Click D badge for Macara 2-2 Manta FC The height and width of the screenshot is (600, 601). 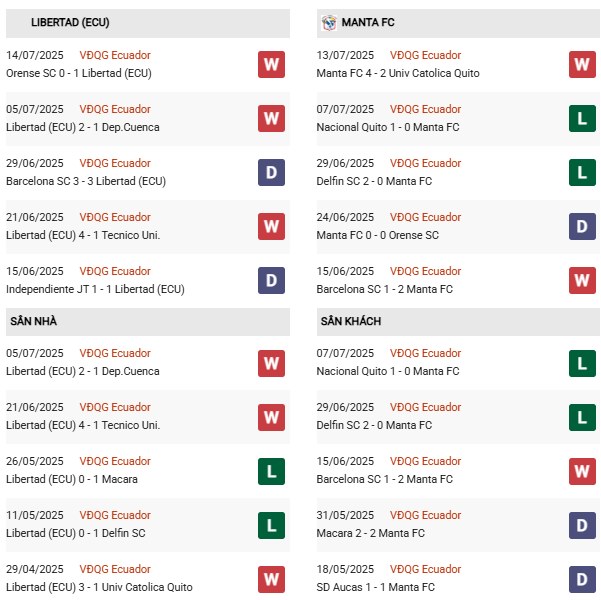coord(583,525)
